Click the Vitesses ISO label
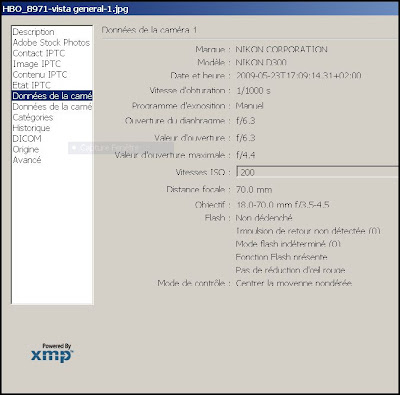This screenshot has height=395, width=400. pos(203,172)
